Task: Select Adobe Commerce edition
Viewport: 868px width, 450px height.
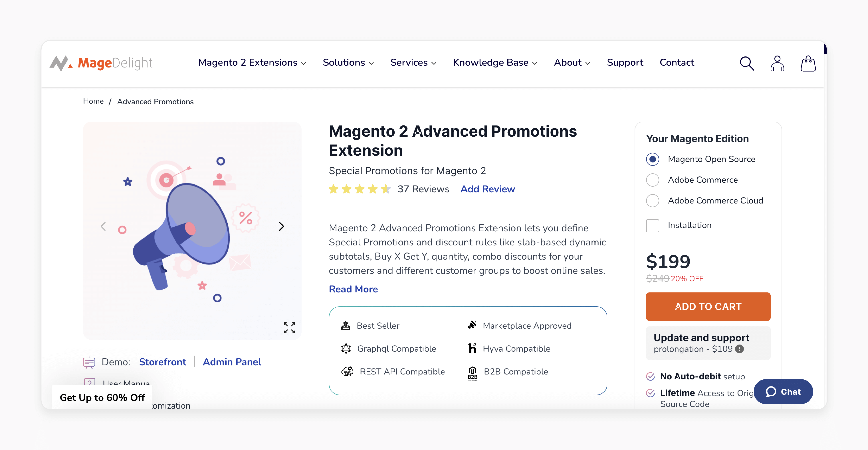Action: click(652, 180)
